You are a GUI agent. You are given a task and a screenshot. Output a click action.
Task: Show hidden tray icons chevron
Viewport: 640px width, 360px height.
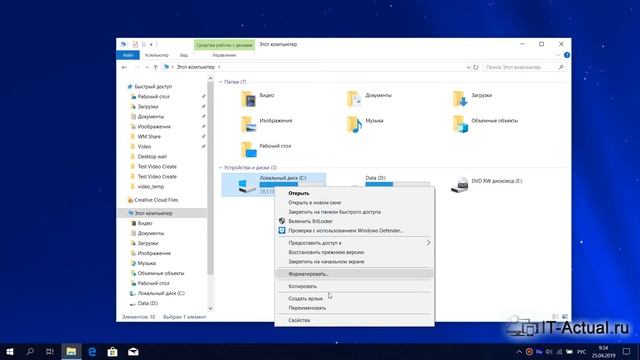[x=519, y=352]
